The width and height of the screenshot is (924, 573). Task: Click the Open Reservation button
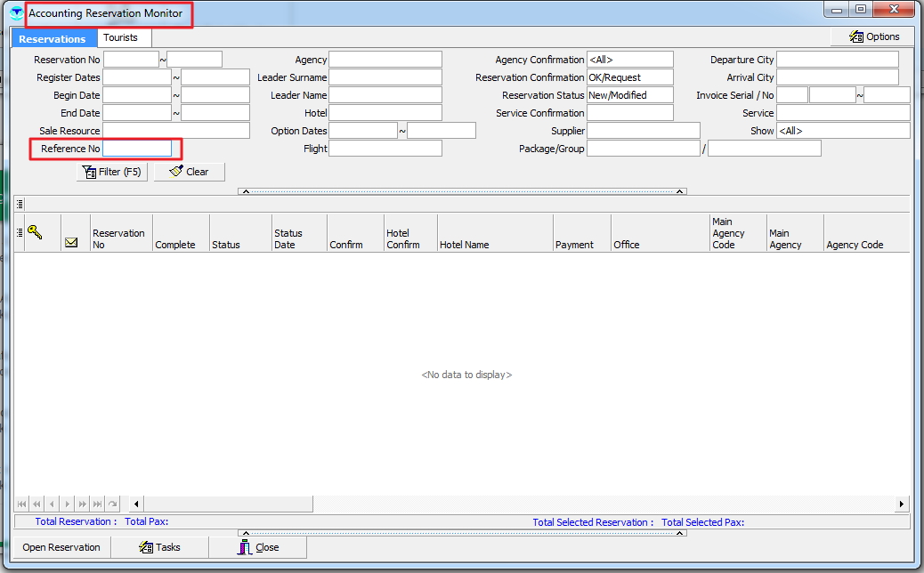point(61,547)
